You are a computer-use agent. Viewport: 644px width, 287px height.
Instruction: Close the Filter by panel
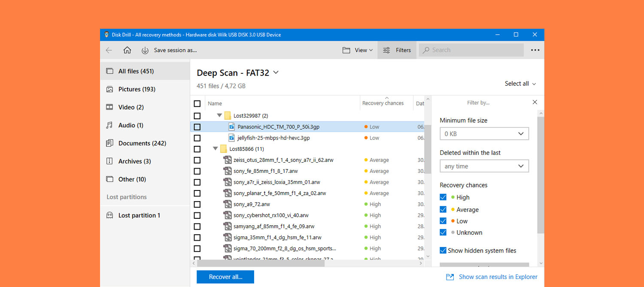click(x=535, y=102)
